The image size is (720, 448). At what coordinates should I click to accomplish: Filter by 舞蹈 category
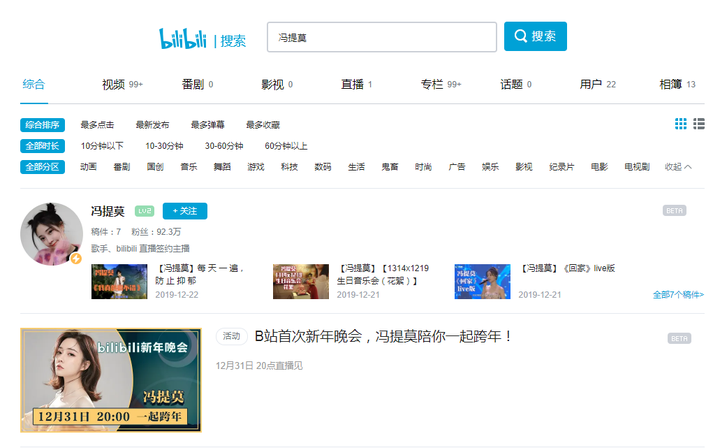click(222, 167)
